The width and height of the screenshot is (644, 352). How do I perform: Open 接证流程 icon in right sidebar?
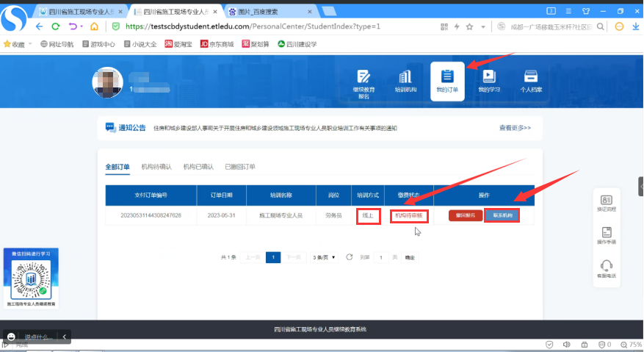pyautogui.click(x=606, y=204)
